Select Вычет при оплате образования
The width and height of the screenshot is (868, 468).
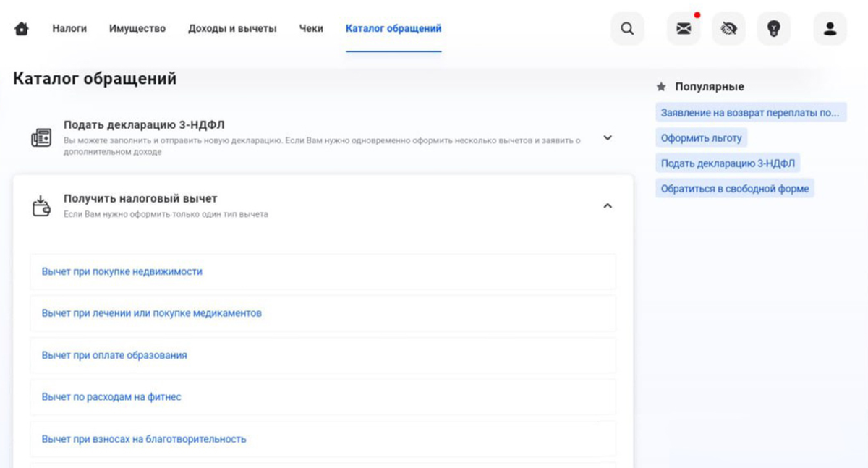pyautogui.click(x=323, y=355)
